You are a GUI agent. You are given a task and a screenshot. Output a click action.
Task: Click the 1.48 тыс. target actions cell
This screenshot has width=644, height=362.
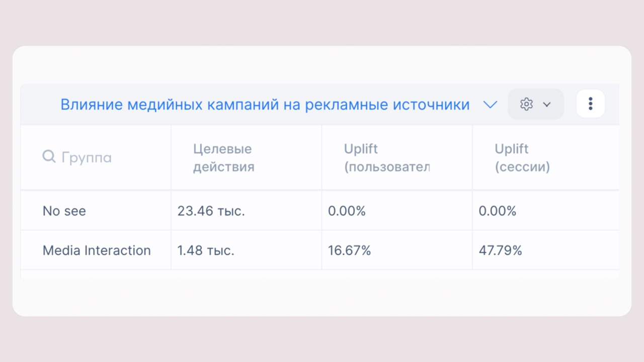206,250
